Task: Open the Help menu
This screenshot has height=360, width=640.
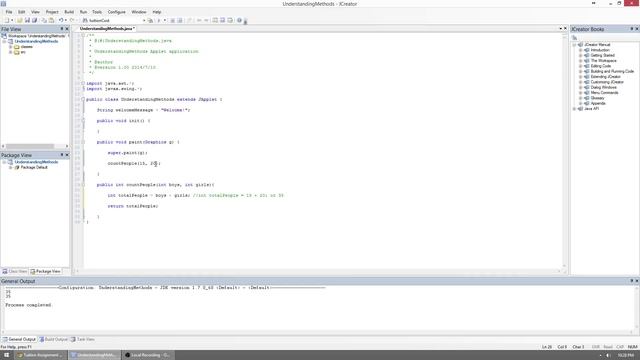Action: 157,12
